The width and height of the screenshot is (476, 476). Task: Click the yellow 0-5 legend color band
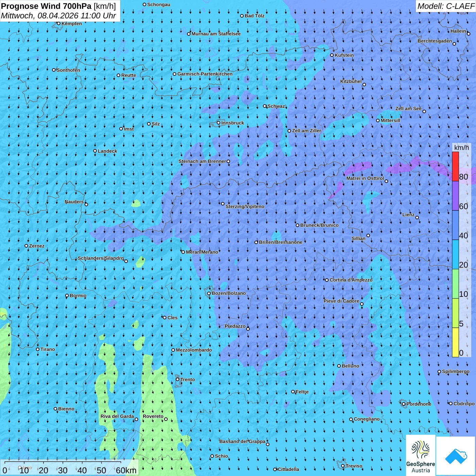455,342
